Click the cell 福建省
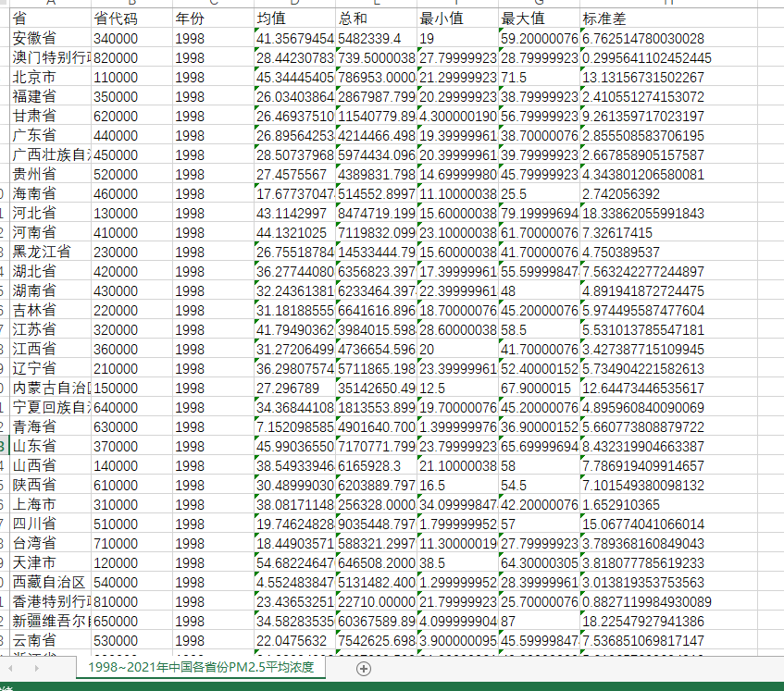784x691 pixels. 51,96
